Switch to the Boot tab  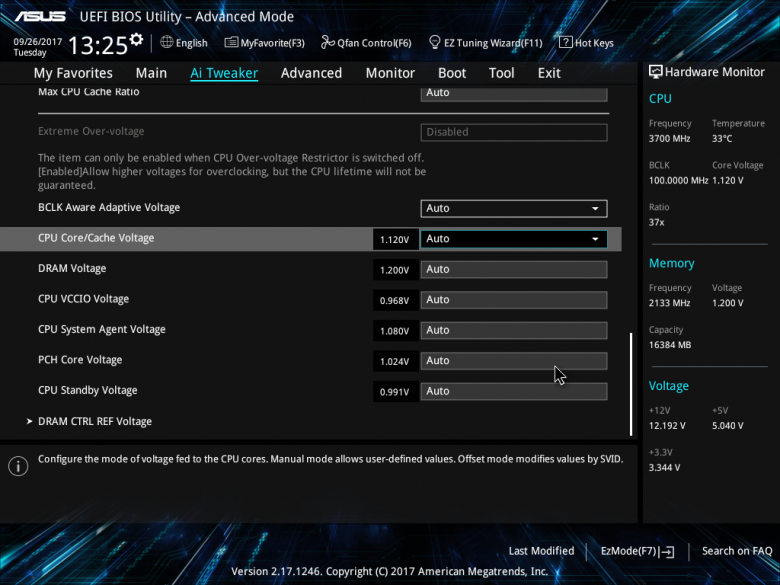(452, 73)
